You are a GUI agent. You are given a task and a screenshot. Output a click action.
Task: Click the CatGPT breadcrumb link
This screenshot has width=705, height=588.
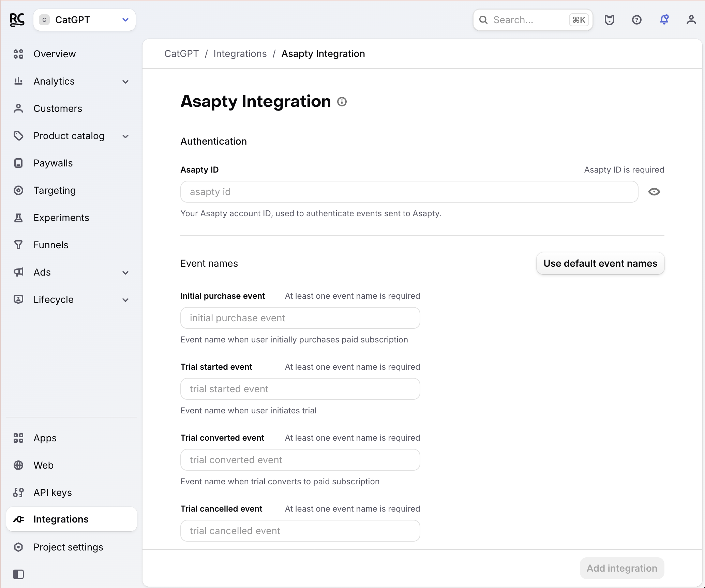click(181, 54)
